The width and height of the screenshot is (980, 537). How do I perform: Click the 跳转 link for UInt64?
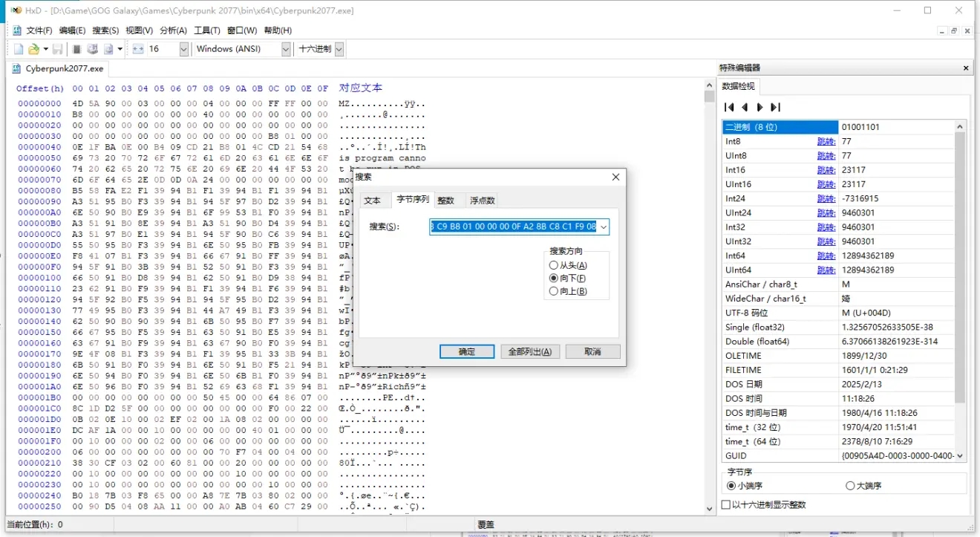[826, 270]
